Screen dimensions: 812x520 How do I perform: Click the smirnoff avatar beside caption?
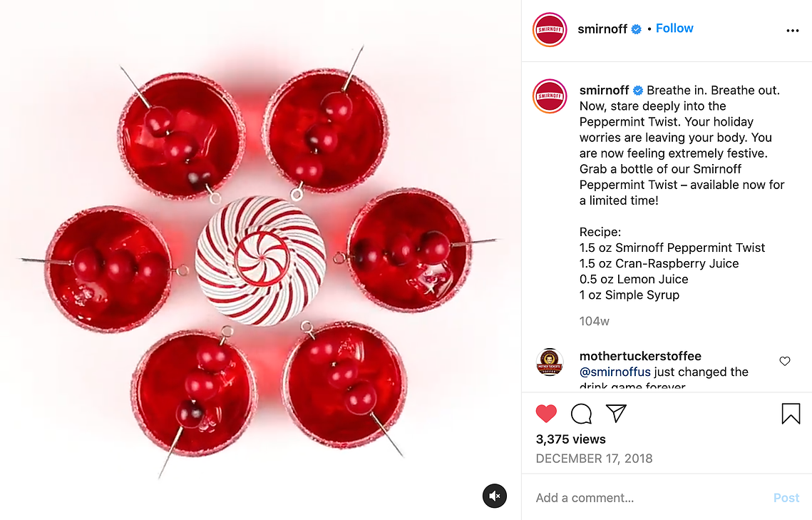point(550,96)
